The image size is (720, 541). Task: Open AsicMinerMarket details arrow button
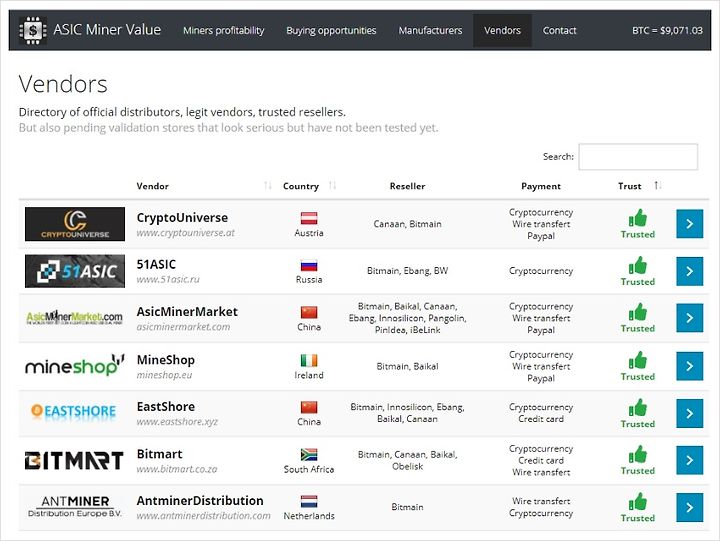pyautogui.click(x=690, y=318)
